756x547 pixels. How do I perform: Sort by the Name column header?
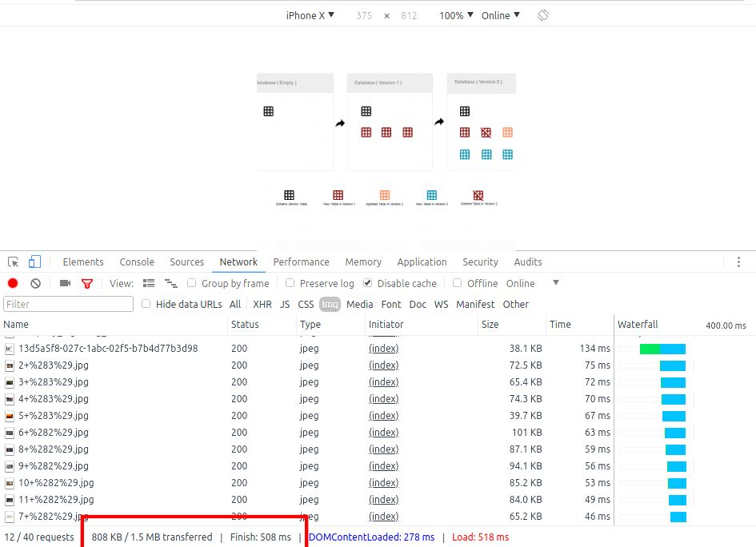[x=114, y=325]
